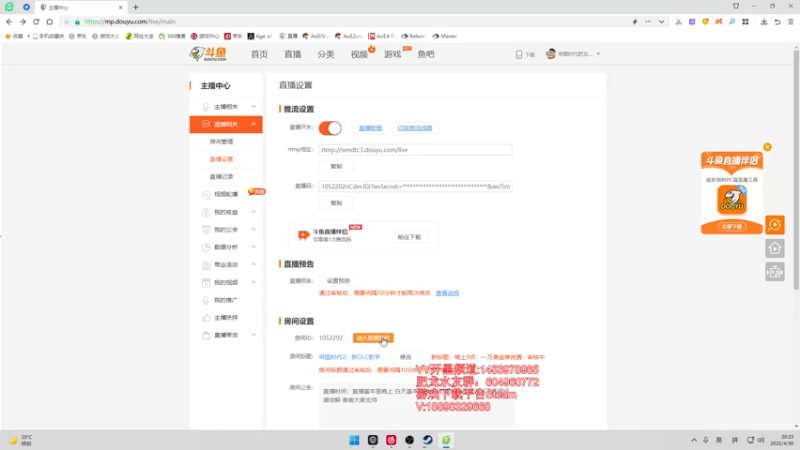The image size is (800, 450).
Task: Open 鱼吧 in the top navigation
Action: pyautogui.click(x=426, y=54)
